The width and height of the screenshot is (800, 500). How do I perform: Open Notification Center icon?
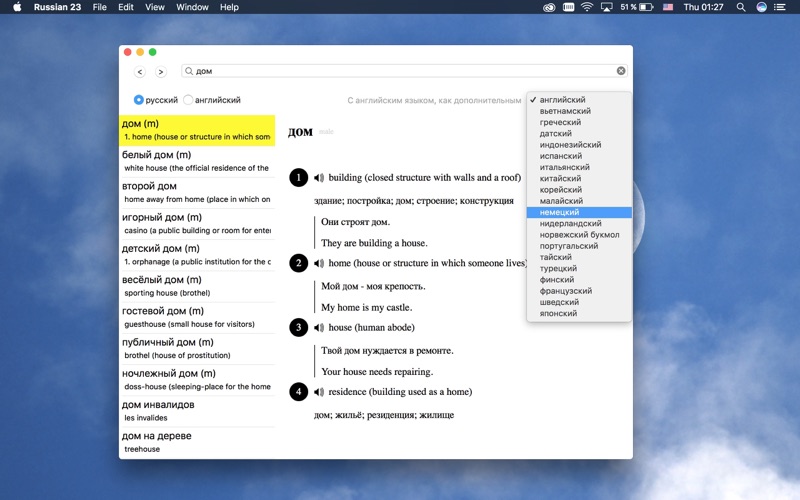click(780, 7)
